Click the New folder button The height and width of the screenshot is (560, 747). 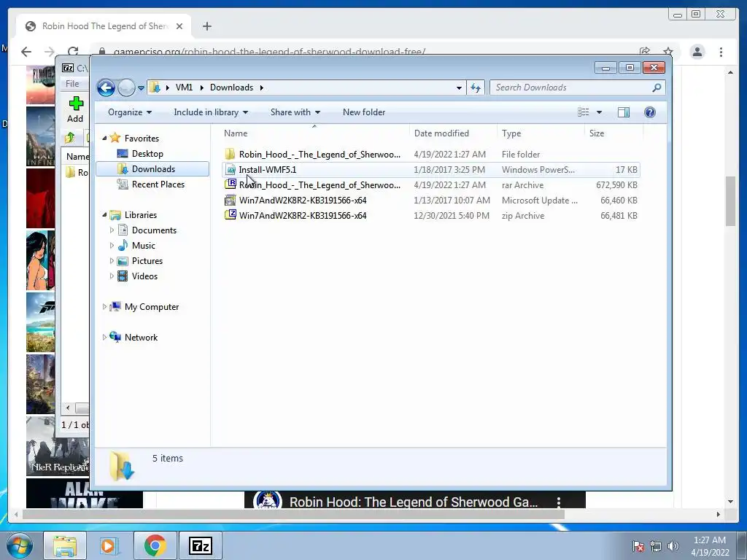pyautogui.click(x=364, y=112)
